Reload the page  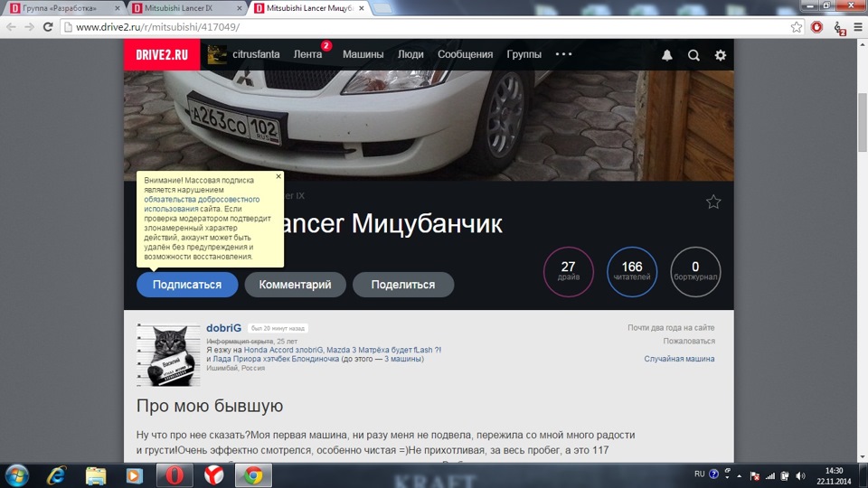pos(48,26)
